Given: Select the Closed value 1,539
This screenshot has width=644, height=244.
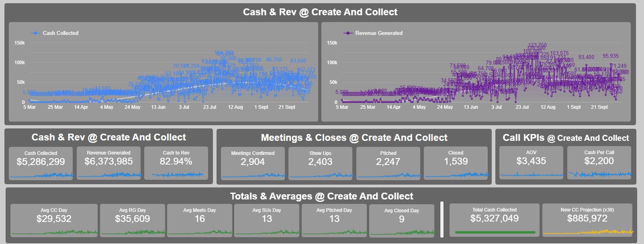Looking at the screenshot, I should 456,161.
